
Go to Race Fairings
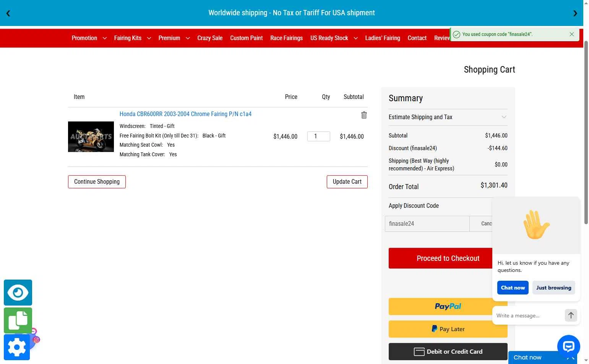click(286, 38)
